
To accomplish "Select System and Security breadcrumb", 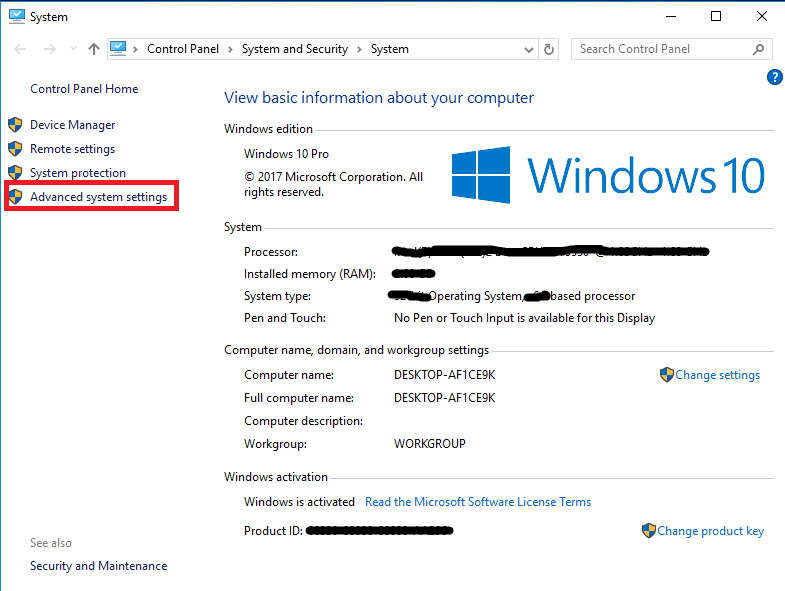I will 294,49.
